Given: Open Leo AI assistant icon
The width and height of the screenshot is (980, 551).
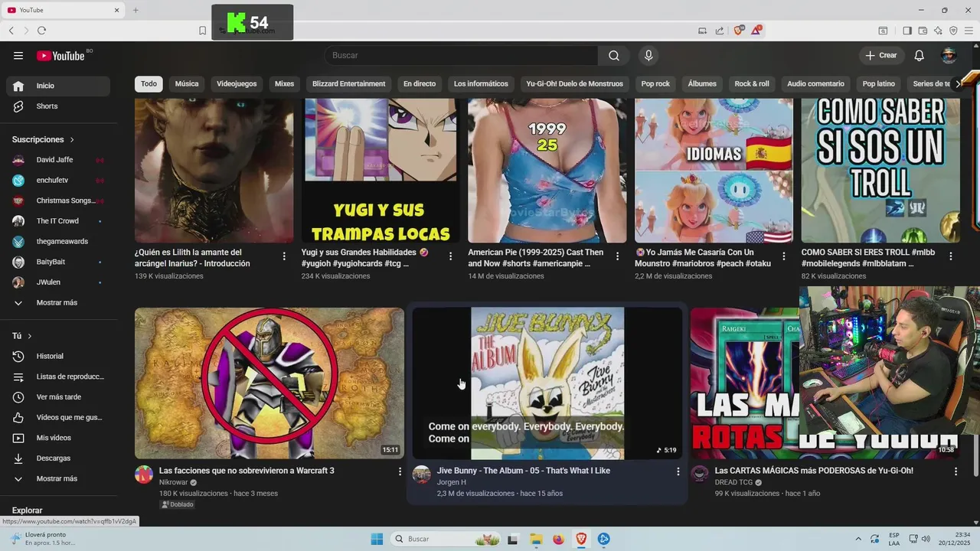Looking at the screenshot, I should pyautogui.click(x=938, y=31).
